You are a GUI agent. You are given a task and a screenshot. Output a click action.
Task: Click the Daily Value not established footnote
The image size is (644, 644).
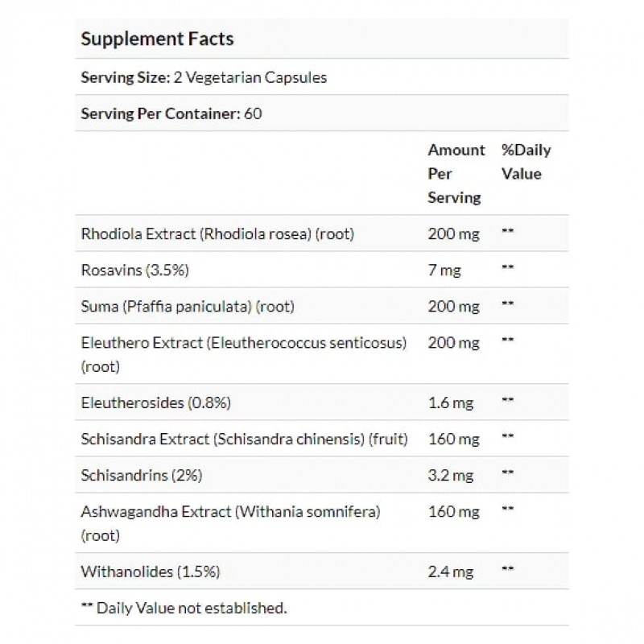point(184,608)
